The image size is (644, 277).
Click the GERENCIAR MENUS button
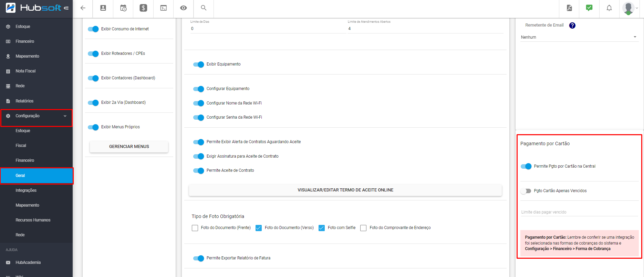[129, 147]
